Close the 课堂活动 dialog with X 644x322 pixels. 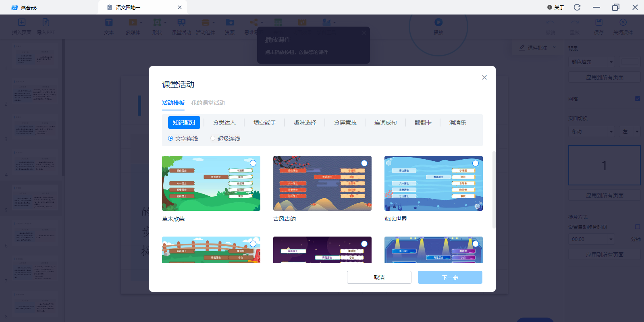pyautogui.click(x=484, y=77)
